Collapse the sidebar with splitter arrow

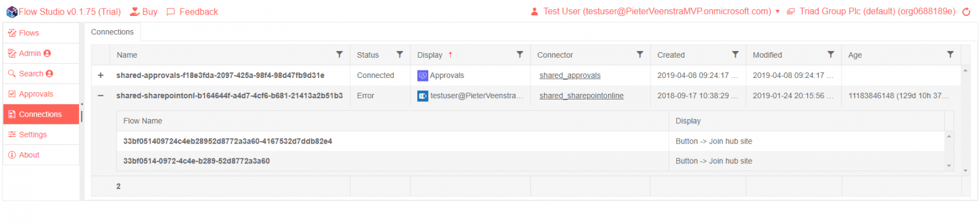(82, 104)
